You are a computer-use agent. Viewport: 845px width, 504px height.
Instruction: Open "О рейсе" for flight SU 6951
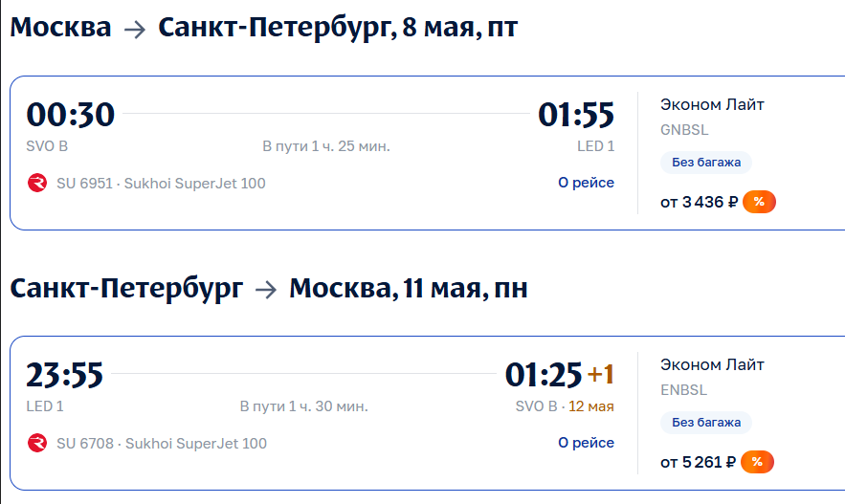point(586,183)
